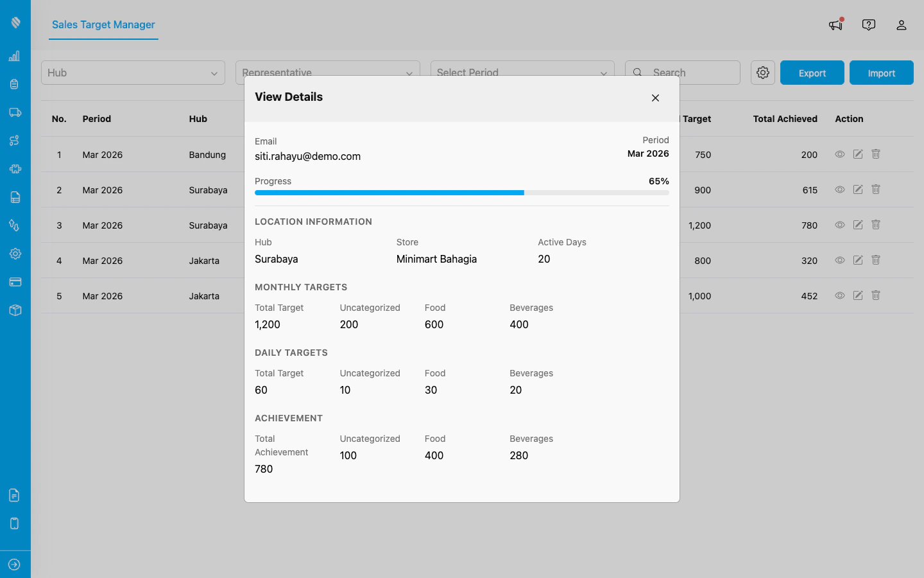Select the analytics bar-chart icon in sidebar
The image size is (924, 578).
coord(15,56)
